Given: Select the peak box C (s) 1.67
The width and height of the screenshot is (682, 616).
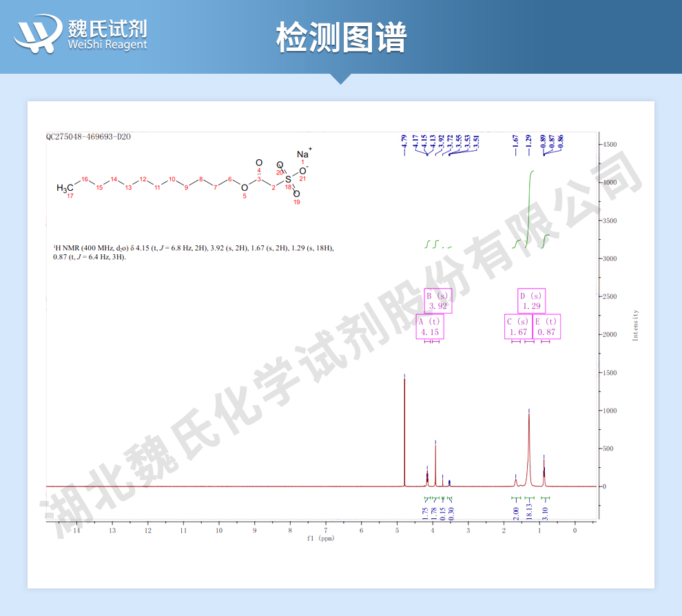Looking at the screenshot, I should [x=518, y=327].
